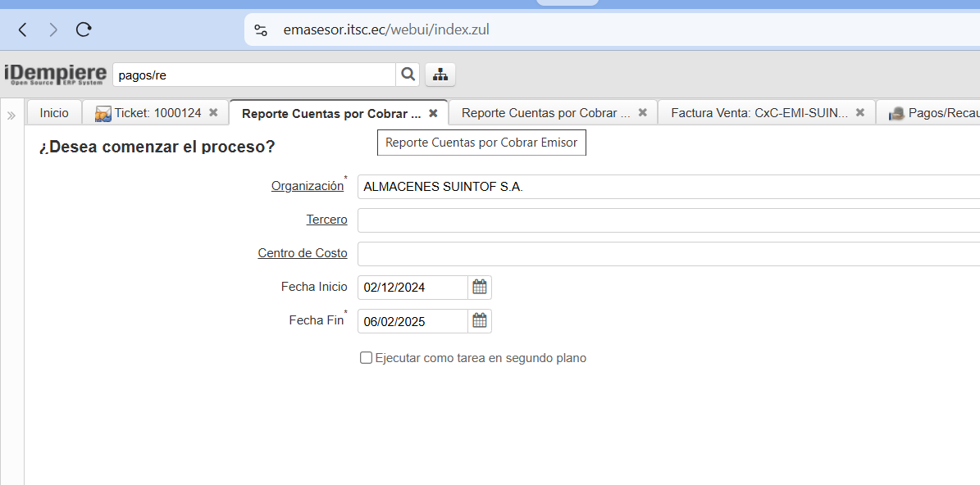This screenshot has width=980, height=485.
Task: Enable Ejecutar como tarea en segundo plano
Action: point(367,358)
